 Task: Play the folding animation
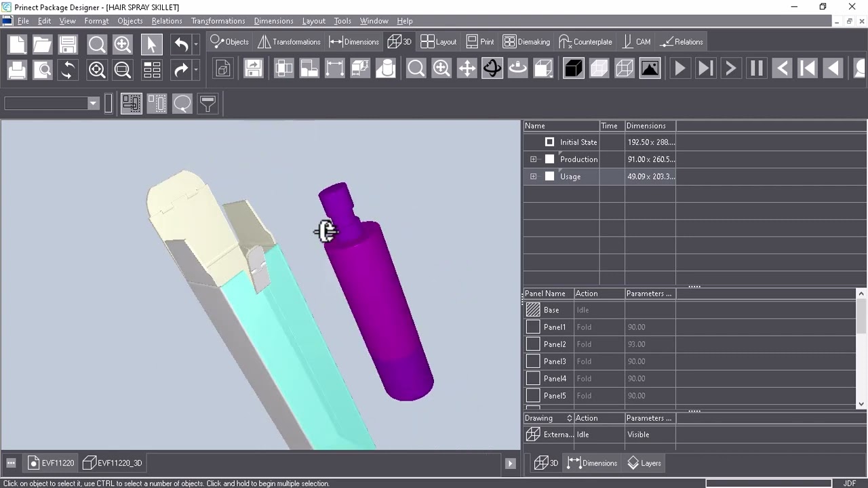tap(680, 68)
